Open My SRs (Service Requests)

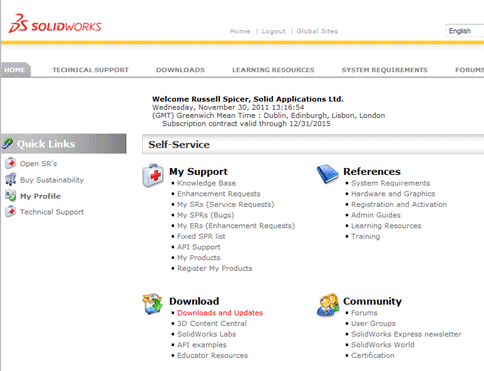pyautogui.click(x=226, y=205)
